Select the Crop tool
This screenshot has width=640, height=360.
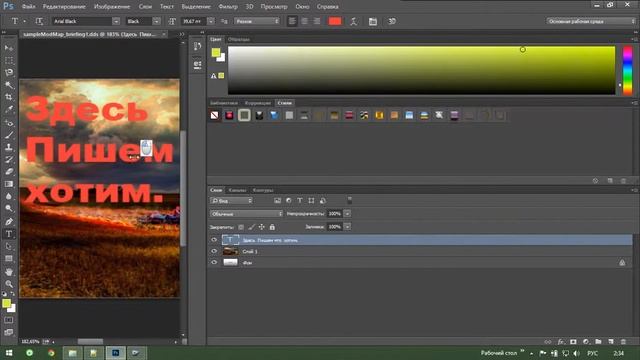9,97
